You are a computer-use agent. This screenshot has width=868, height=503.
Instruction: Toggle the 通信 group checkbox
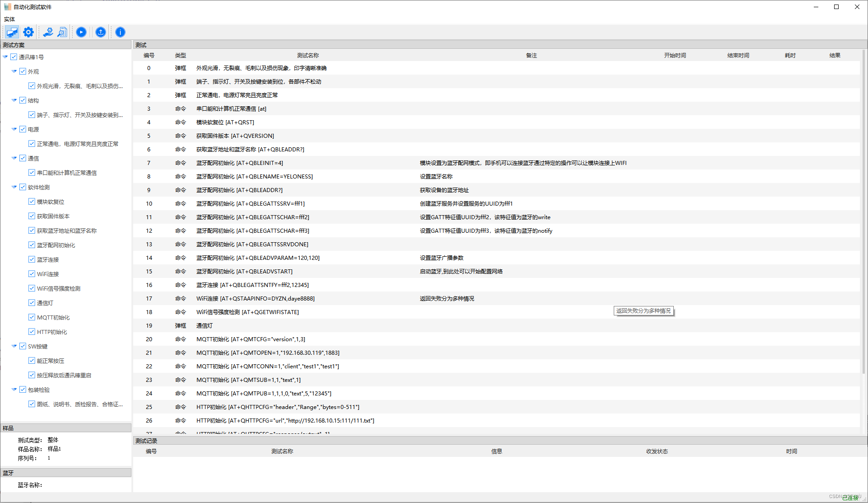coord(23,158)
